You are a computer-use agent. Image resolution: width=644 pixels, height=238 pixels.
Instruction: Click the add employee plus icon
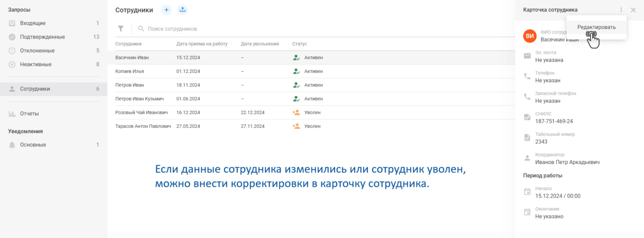pos(167,10)
